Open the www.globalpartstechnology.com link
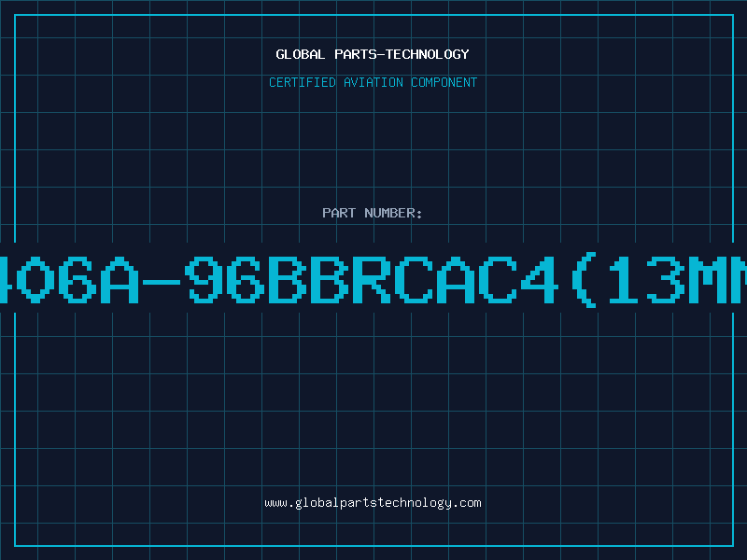747x560 pixels. coord(373,503)
